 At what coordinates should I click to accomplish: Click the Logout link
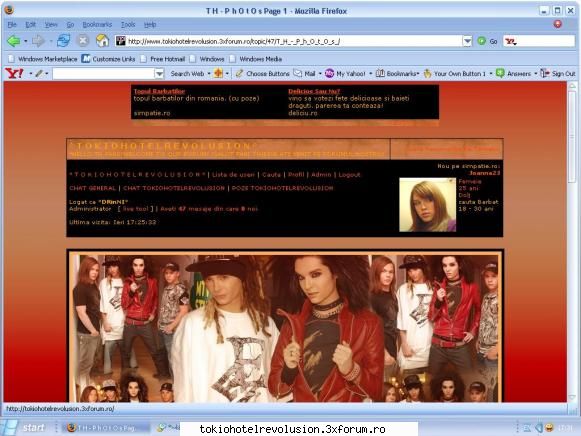(x=349, y=174)
